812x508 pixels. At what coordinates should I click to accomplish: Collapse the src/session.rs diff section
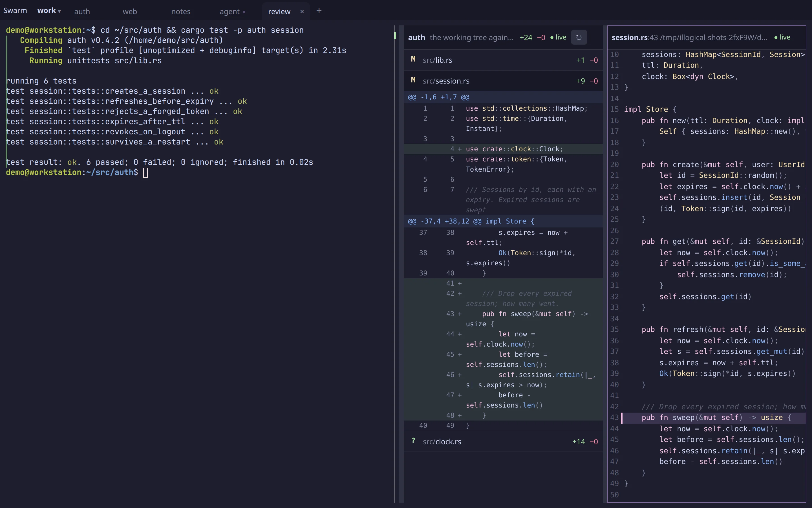503,81
